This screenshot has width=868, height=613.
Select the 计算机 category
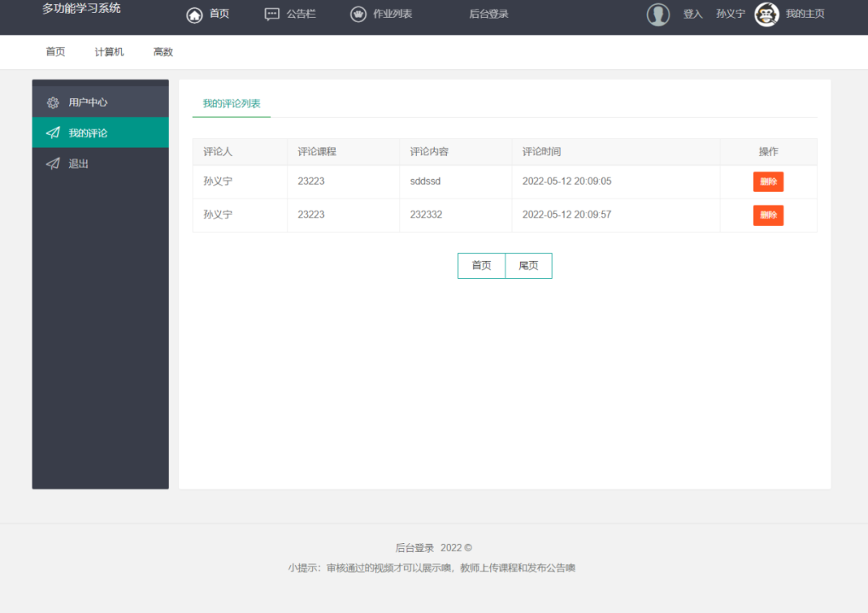tap(109, 52)
